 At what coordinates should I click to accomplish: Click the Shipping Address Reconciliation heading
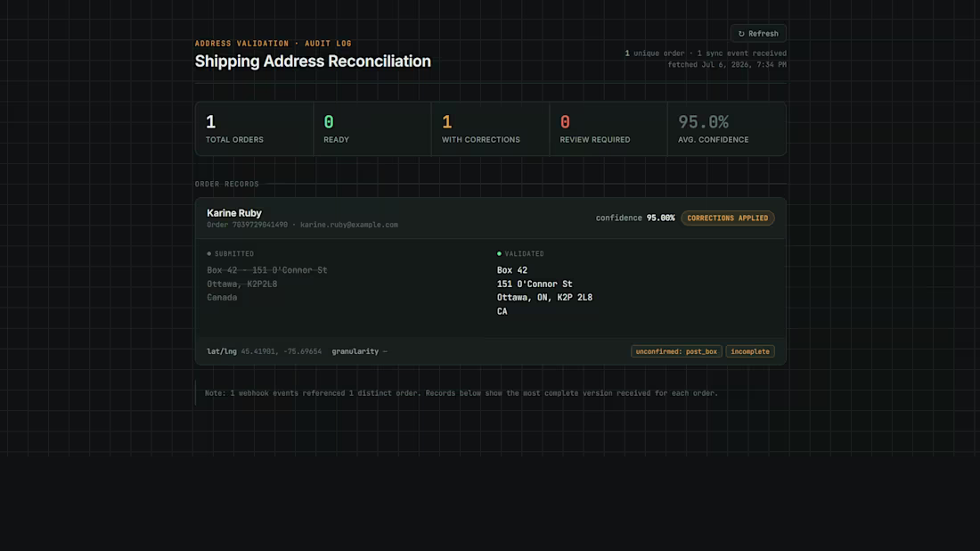(313, 62)
